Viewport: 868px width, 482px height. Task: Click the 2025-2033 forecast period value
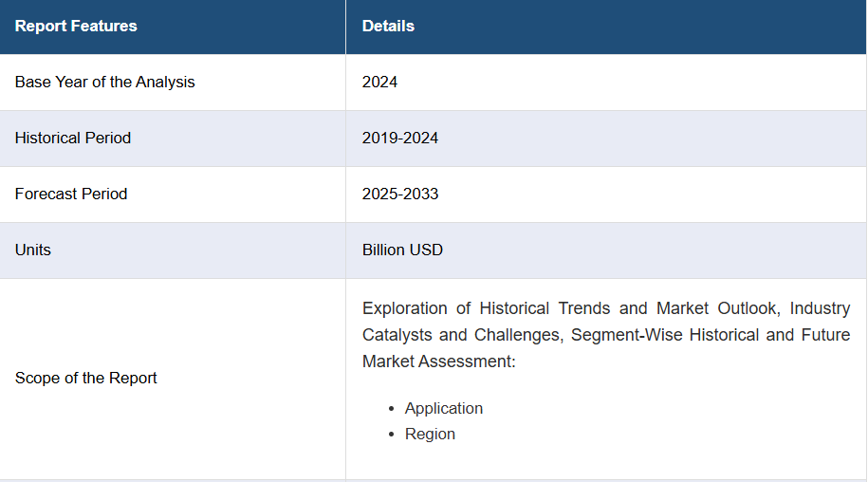[400, 194]
